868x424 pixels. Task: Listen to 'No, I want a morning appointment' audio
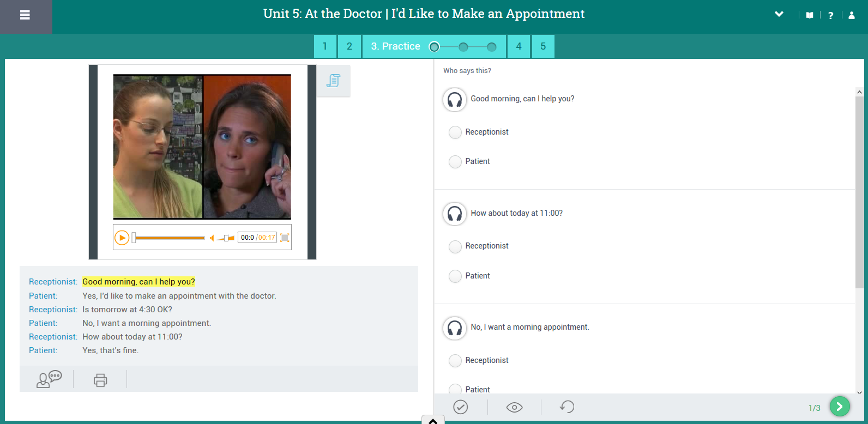click(x=455, y=328)
